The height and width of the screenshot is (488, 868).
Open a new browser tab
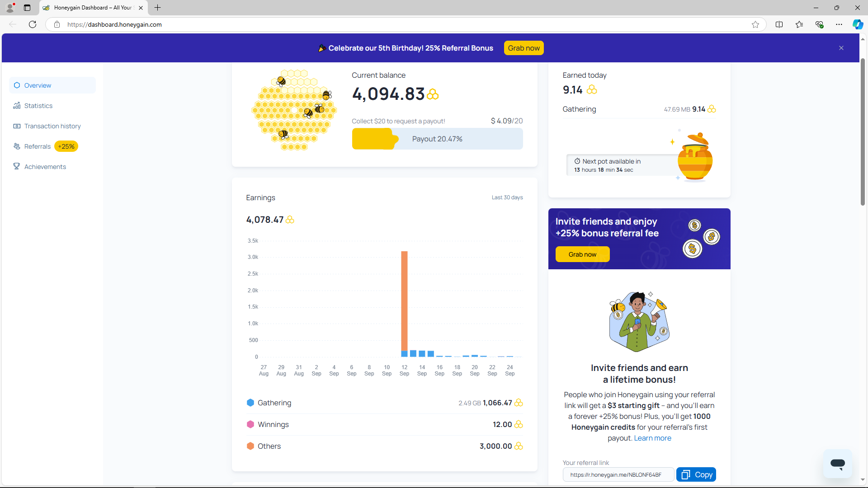[x=157, y=8]
